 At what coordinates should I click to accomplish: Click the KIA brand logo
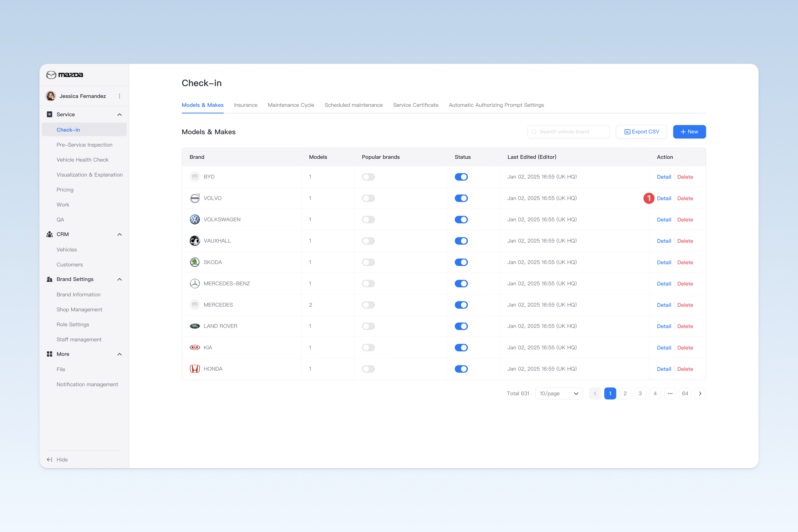point(195,347)
